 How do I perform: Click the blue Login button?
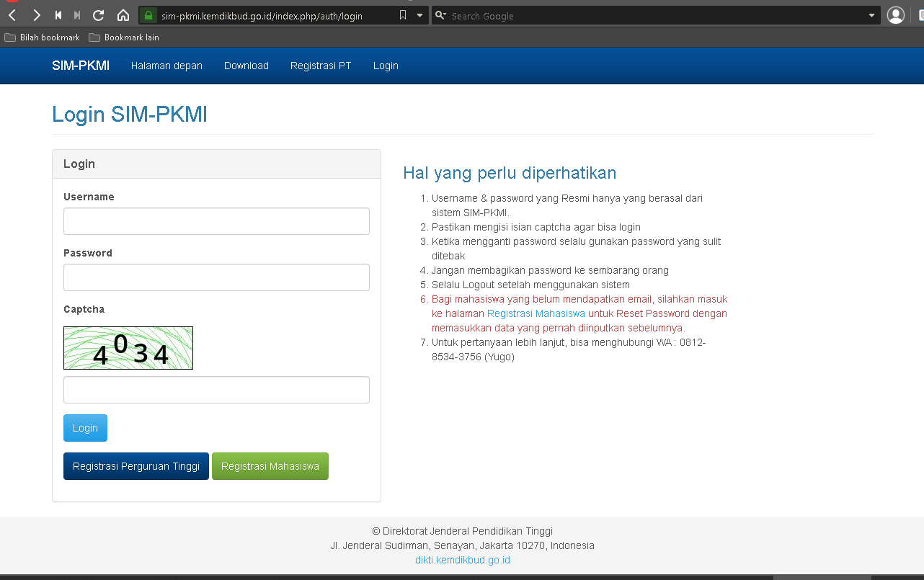click(85, 428)
